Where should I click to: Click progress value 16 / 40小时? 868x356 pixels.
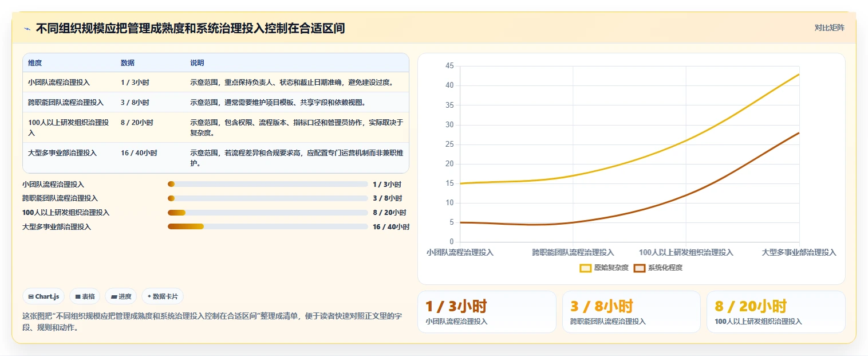[391, 227]
